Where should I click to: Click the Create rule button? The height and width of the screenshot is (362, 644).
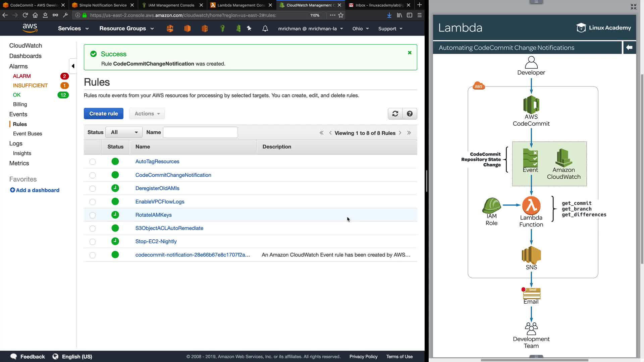(103, 114)
